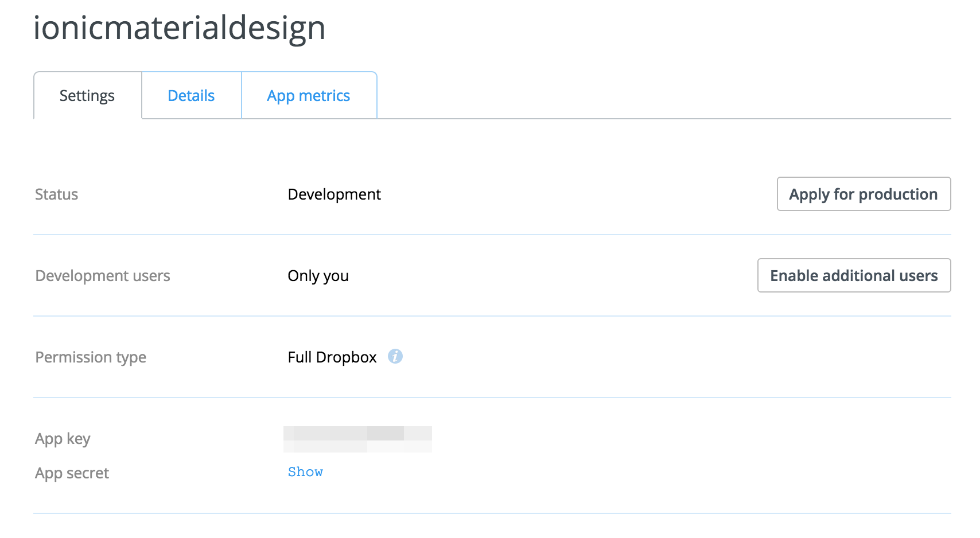
Task: Click the Only you value
Action: coord(318,276)
